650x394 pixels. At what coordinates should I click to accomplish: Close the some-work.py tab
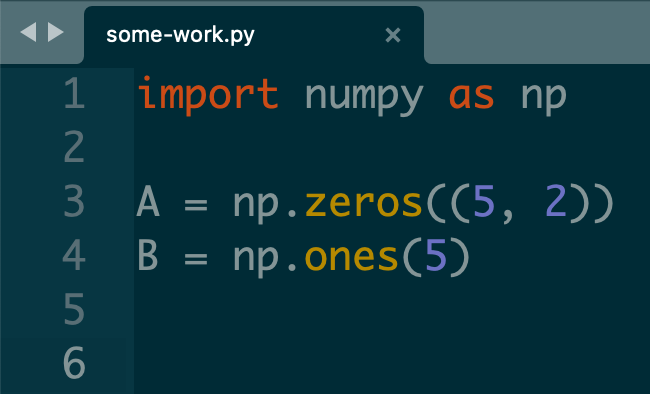pyautogui.click(x=393, y=35)
